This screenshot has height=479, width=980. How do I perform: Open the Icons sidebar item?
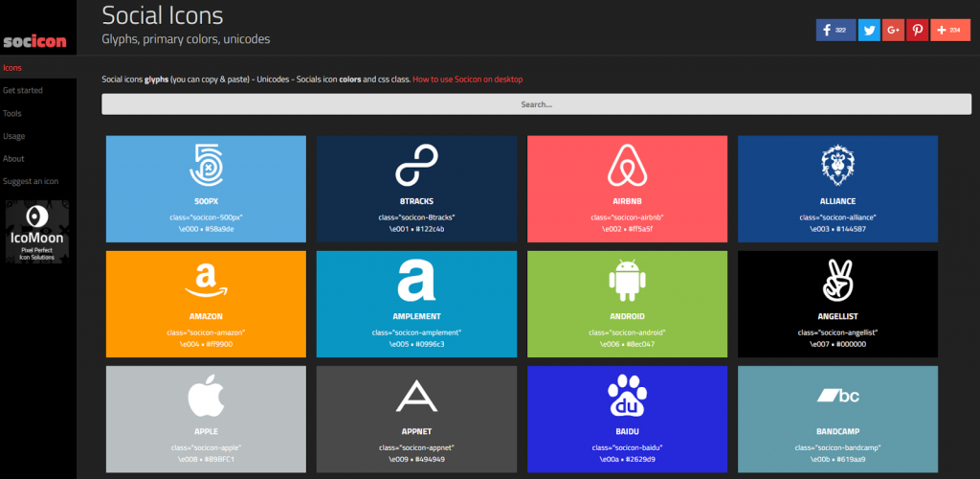12,67
